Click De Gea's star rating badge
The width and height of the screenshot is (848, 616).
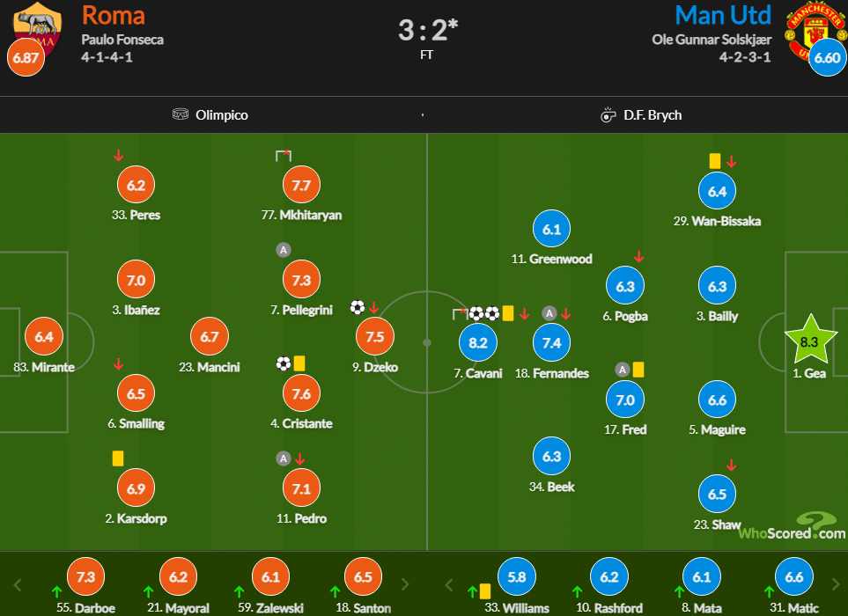tap(809, 341)
